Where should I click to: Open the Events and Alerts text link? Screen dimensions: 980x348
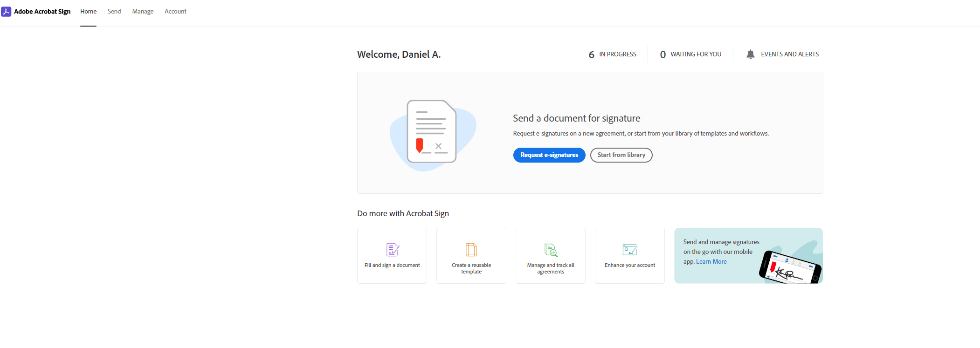[790, 55]
